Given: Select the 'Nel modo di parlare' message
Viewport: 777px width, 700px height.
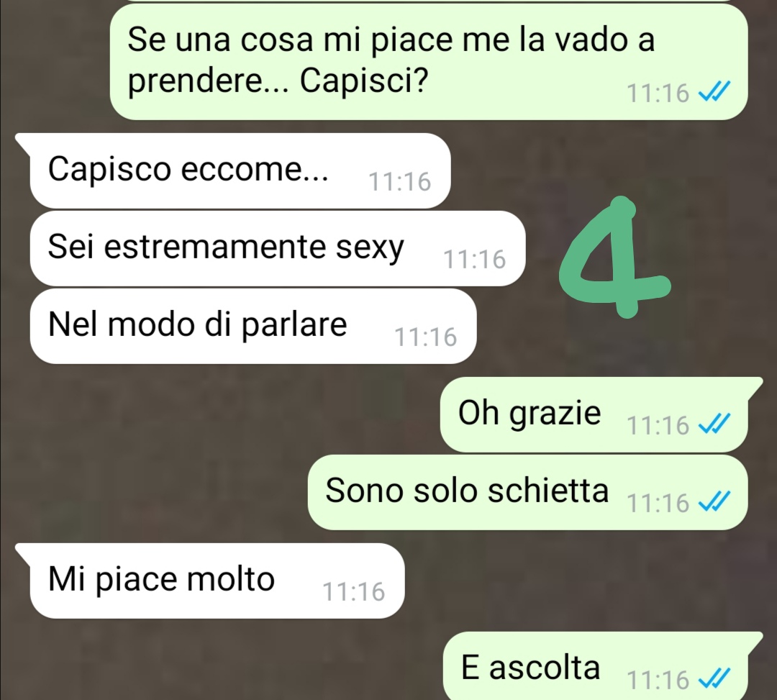Looking at the screenshot, I should 253,326.
